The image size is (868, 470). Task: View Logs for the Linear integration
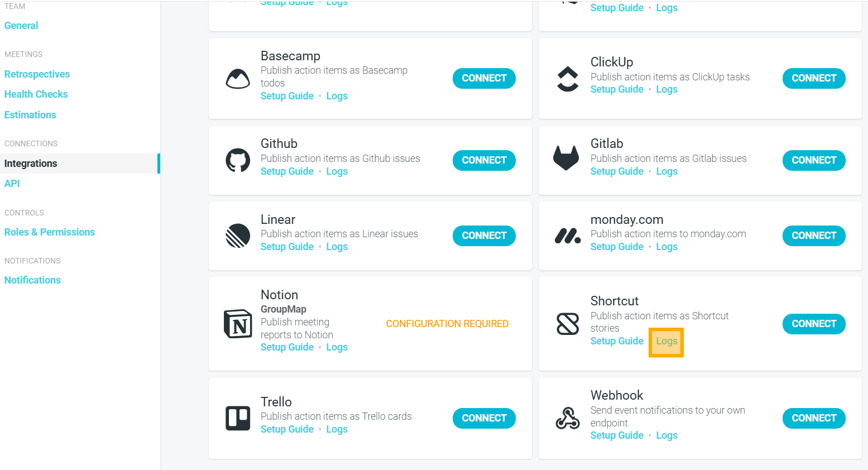tap(337, 247)
